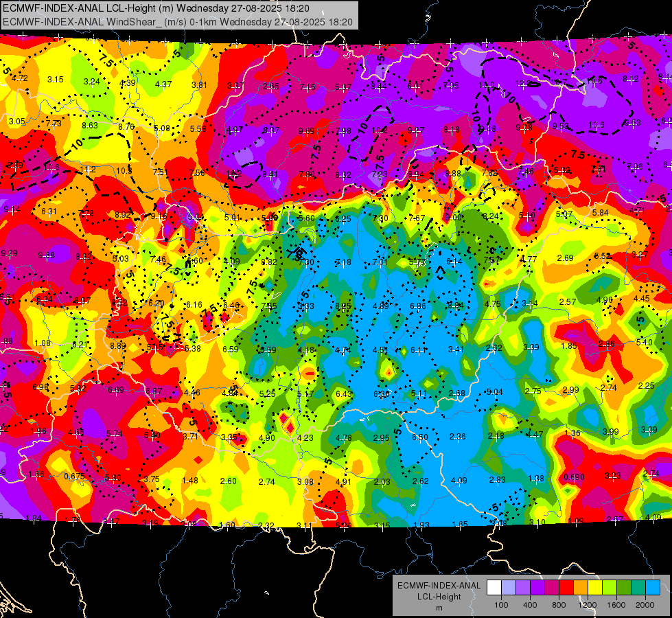Click the map value 2.83
This screenshot has height=618, width=672.
click(x=497, y=479)
